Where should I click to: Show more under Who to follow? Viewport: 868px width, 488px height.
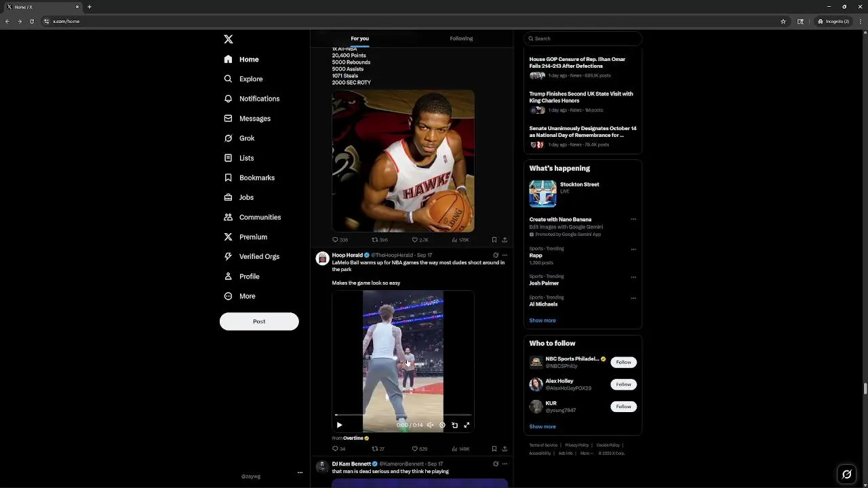(x=542, y=427)
